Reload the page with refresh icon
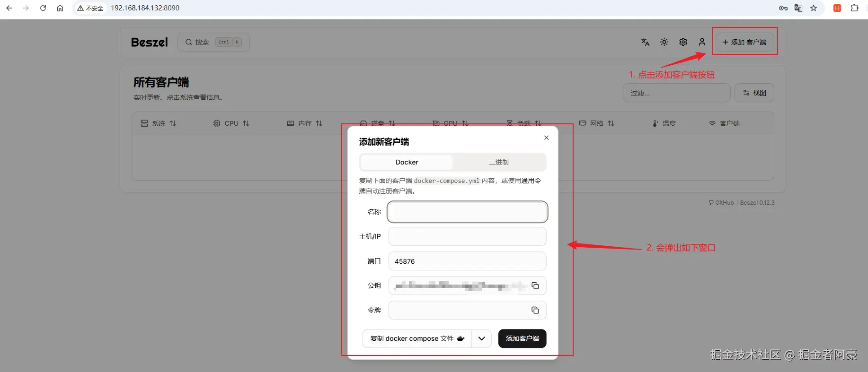This screenshot has height=372, width=868. pyautogui.click(x=43, y=8)
